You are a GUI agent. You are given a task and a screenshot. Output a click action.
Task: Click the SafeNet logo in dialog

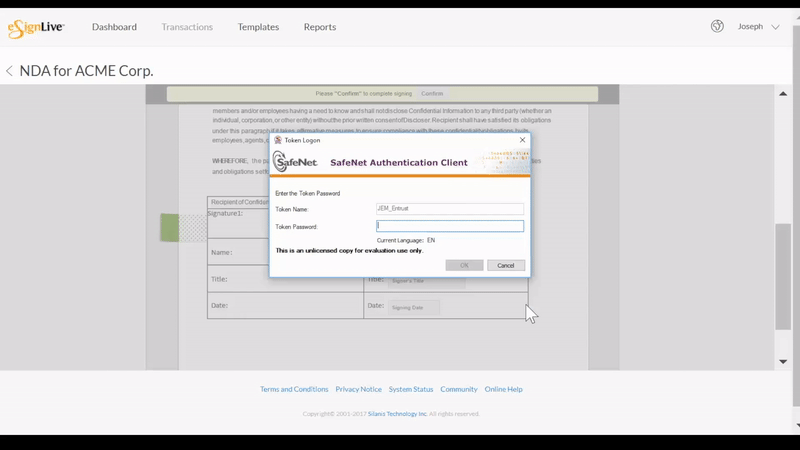[x=295, y=162]
